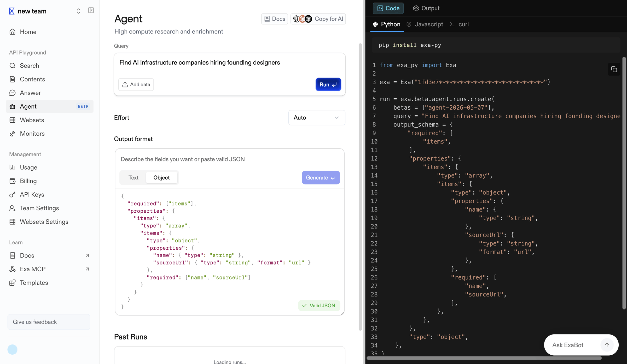Click the Add data button
The height and width of the screenshot is (364, 627).
(136, 85)
